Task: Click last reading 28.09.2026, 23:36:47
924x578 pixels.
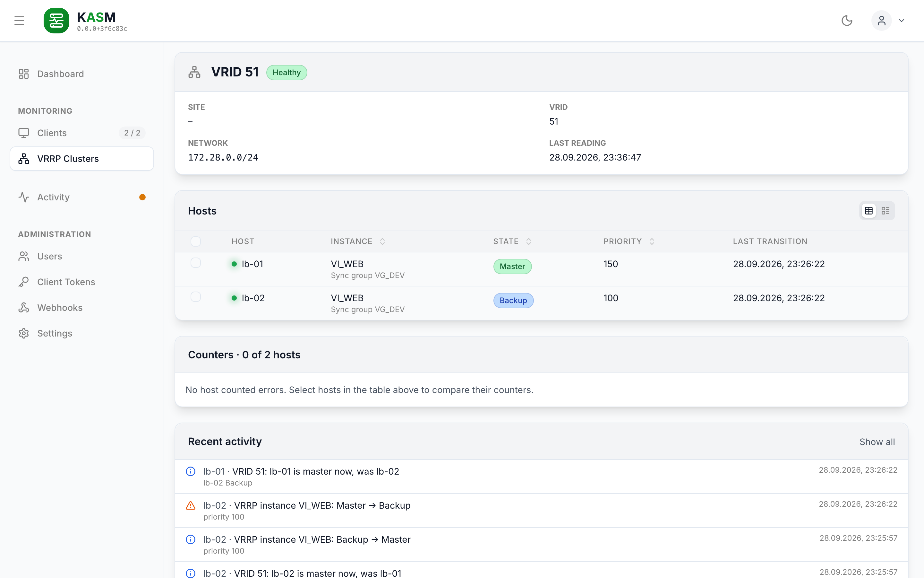Action: [595, 157]
